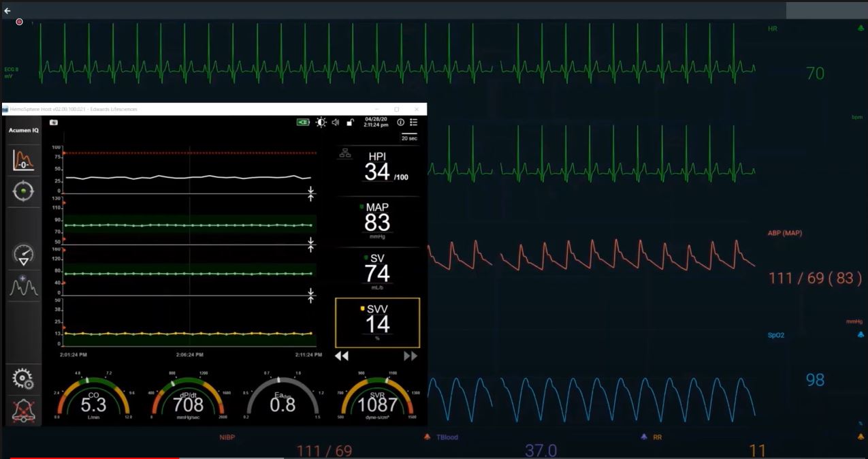Click the screen brightness icon
Viewport: 868px width, 459px height.
[321, 122]
